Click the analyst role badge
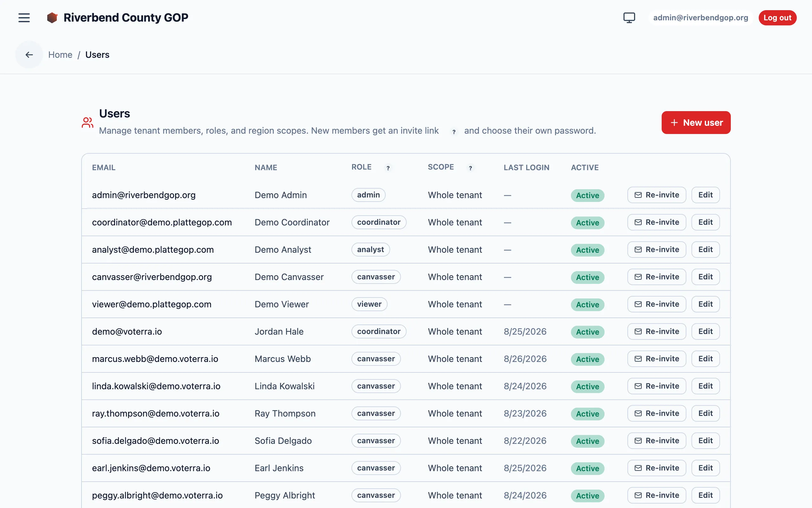This screenshot has height=508, width=812. (x=370, y=249)
